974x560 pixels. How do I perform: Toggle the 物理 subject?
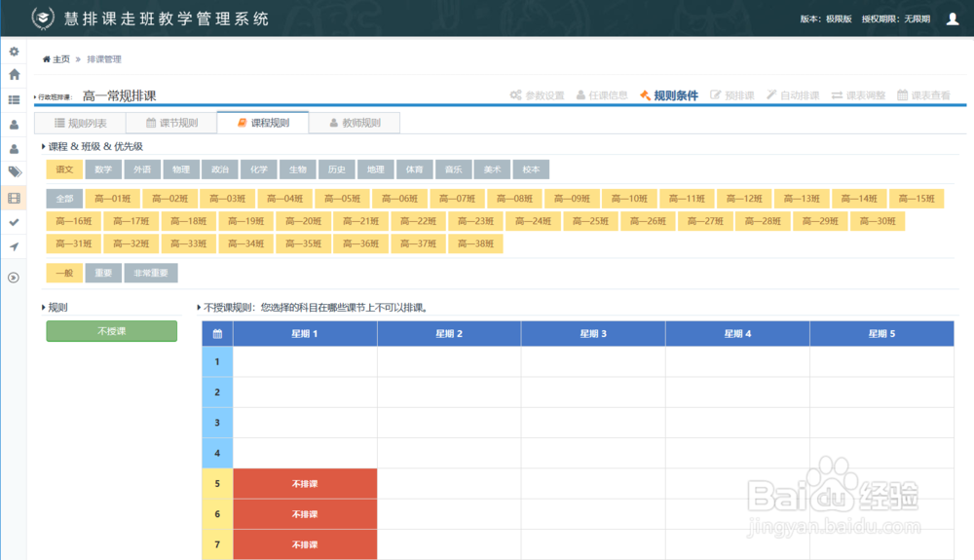(181, 169)
